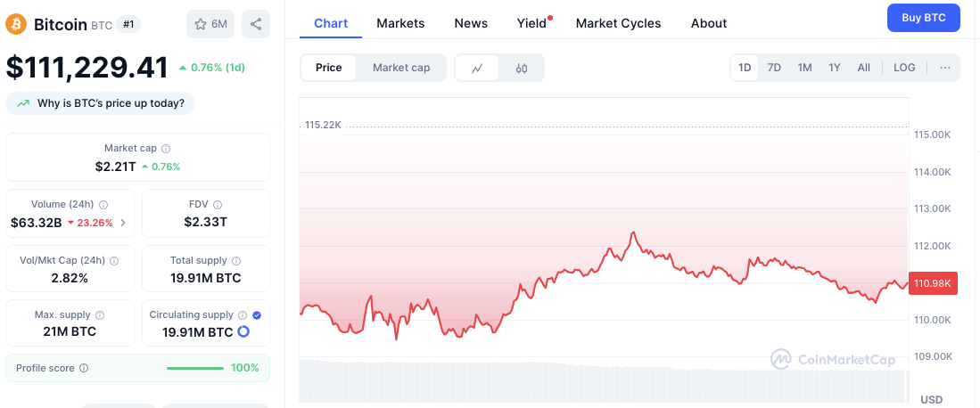Viewport: 980px width, 408px height.
Task: Click the Bitcoin logo icon
Action: tap(16, 24)
